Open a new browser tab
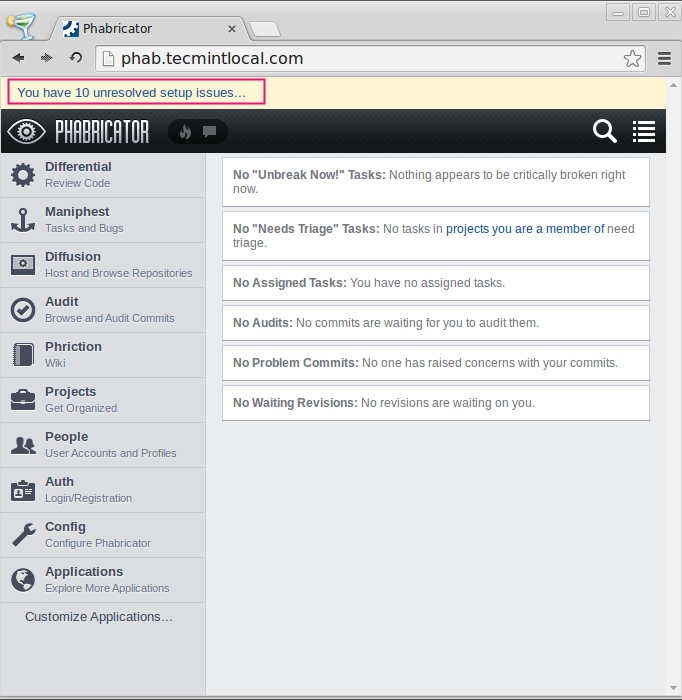The image size is (682, 700). click(x=265, y=29)
